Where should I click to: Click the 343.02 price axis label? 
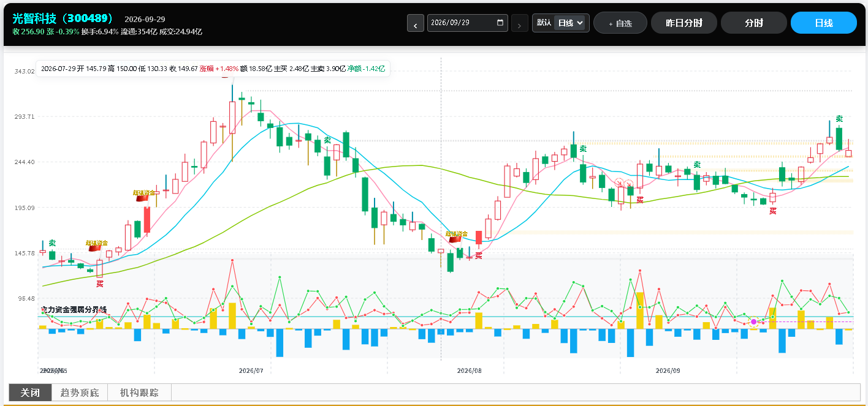pyautogui.click(x=24, y=72)
